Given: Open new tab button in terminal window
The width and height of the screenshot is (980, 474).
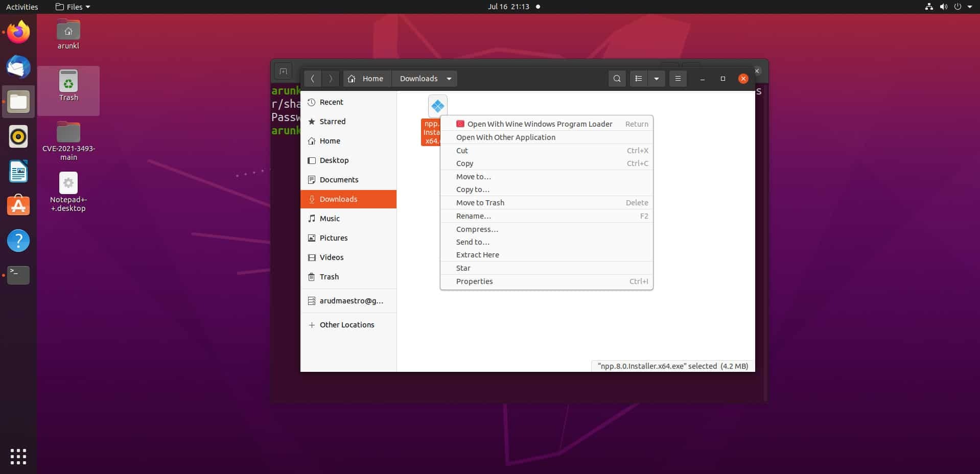Looking at the screenshot, I should coord(284,72).
